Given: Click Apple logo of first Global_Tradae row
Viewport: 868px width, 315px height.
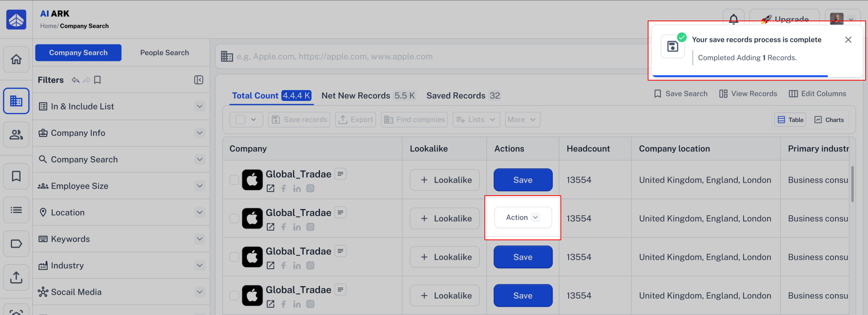Looking at the screenshot, I should coord(252,180).
